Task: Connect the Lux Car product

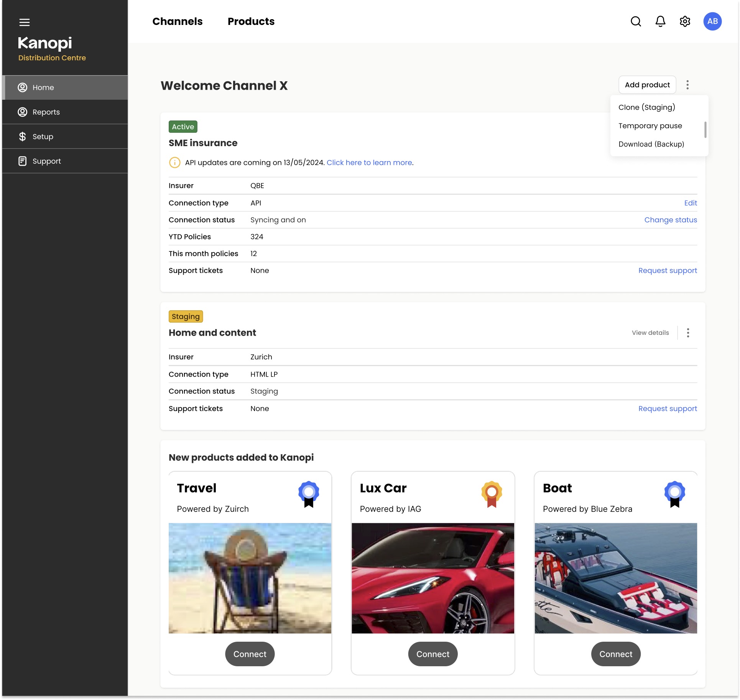Action: [433, 654]
